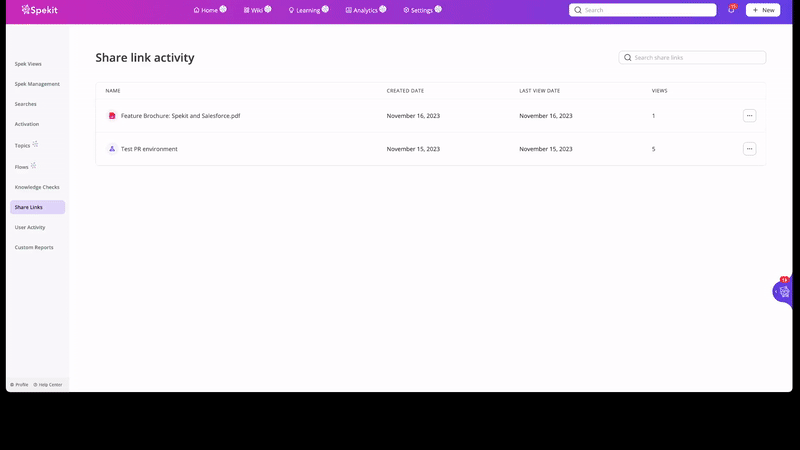Image resolution: width=800 pixels, height=450 pixels.
Task: Open the Learning menu
Action: click(304, 10)
